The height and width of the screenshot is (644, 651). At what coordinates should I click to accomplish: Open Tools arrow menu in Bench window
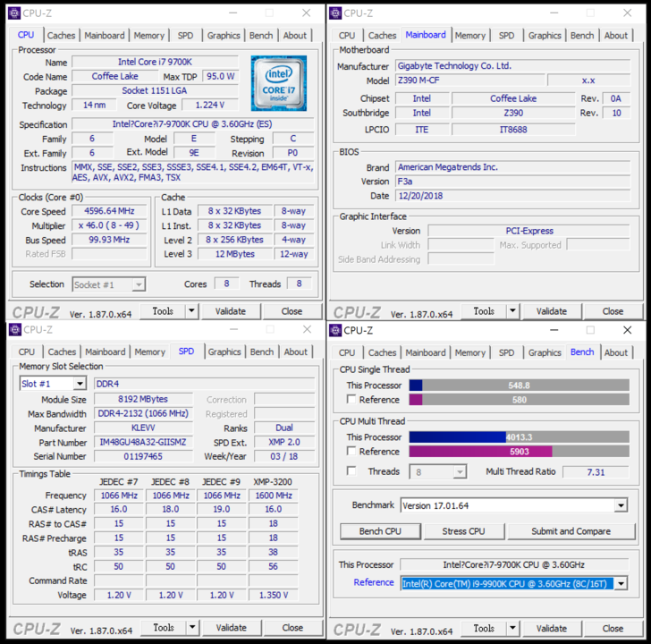pos(512,628)
